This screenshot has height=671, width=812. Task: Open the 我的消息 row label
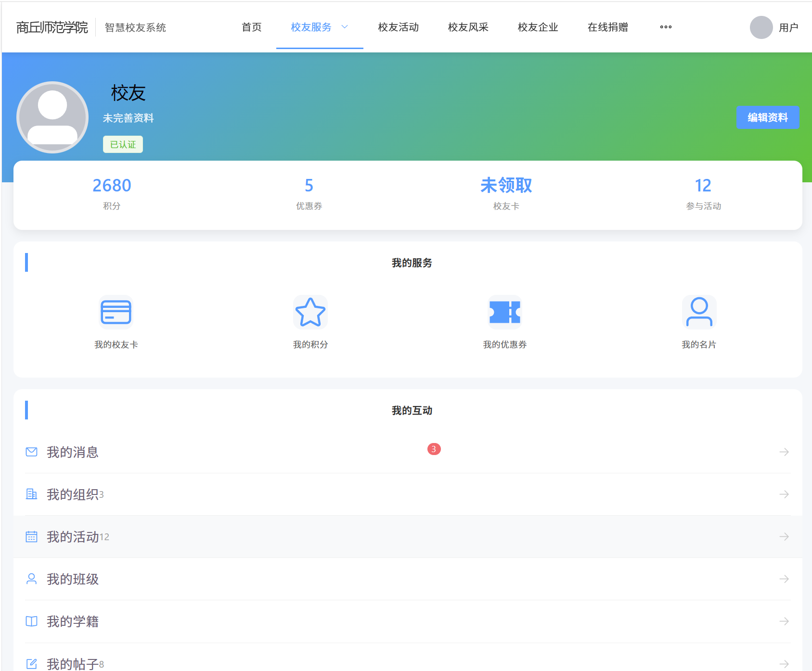click(73, 452)
